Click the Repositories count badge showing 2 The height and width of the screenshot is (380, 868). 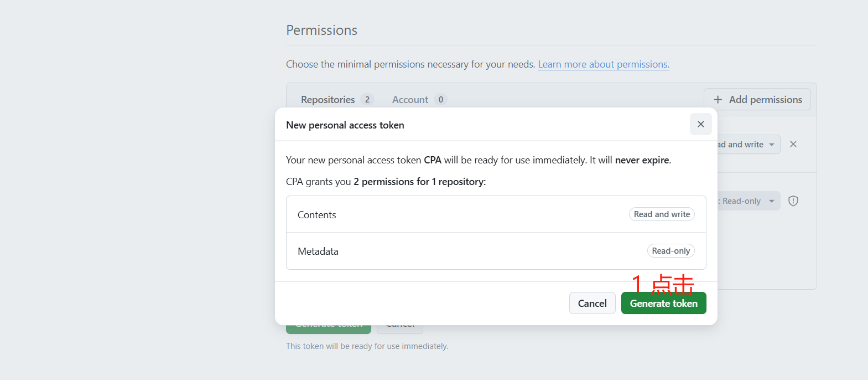pyautogui.click(x=367, y=100)
